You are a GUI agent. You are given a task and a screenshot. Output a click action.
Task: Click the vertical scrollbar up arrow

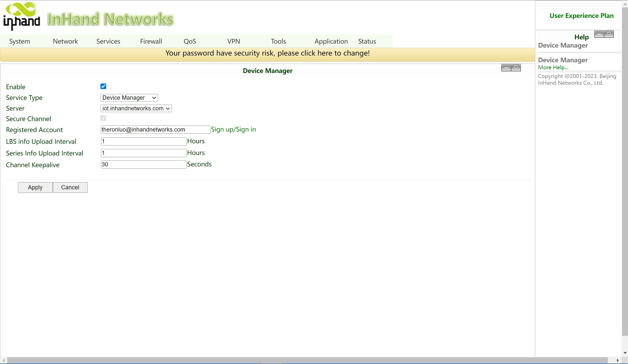click(625, 4)
